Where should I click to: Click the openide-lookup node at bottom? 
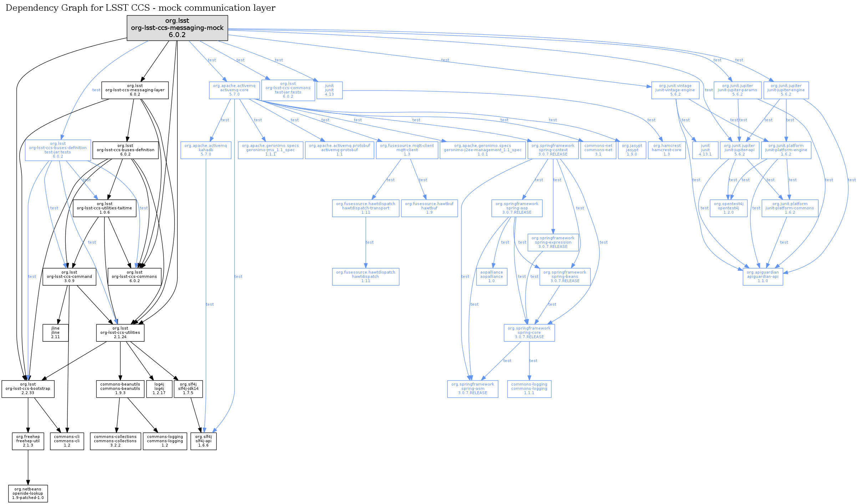(28, 494)
